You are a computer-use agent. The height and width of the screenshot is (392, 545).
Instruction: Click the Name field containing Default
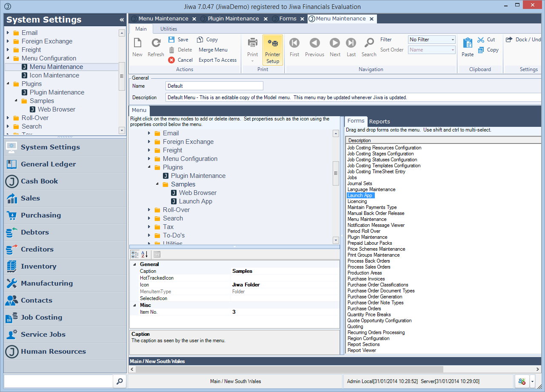214,86
